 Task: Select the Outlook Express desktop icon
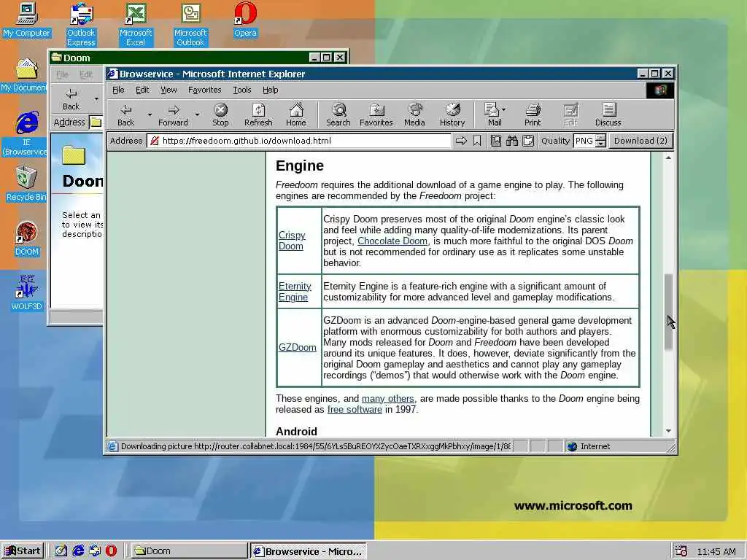pyautogui.click(x=81, y=24)
